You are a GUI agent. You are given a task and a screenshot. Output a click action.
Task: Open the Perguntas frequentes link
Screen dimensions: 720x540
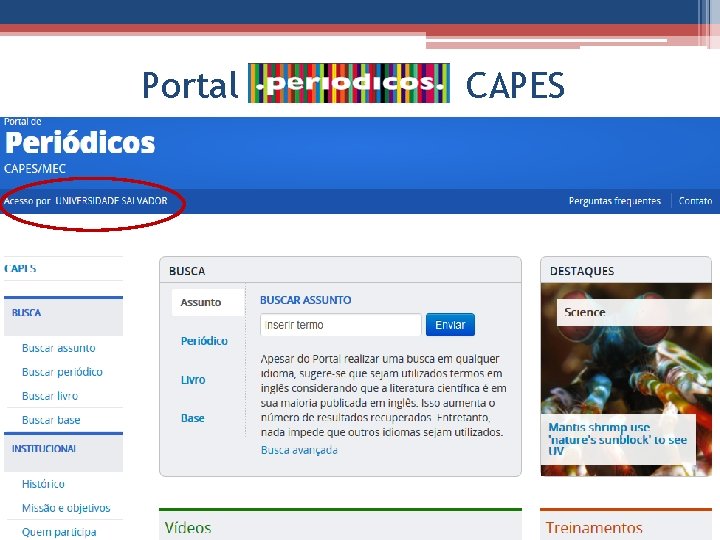pyautogui.click(x=614, y=201)
